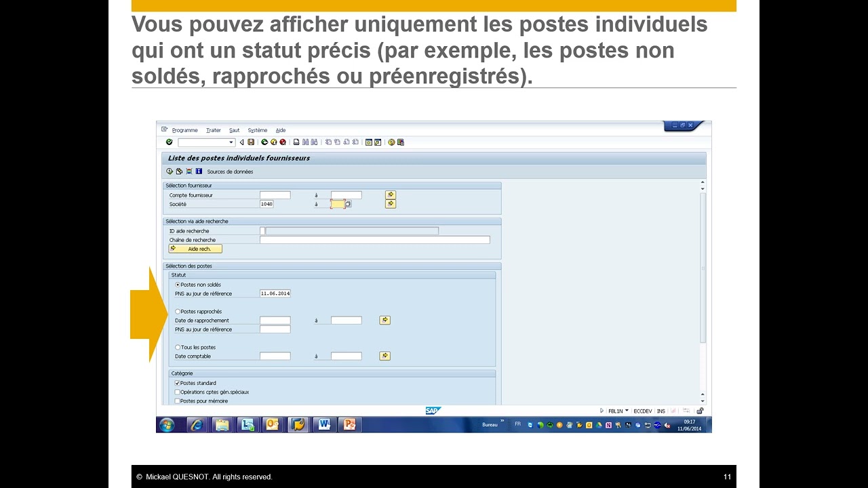Expand the Bureau toolbar chevron in taskbar
Viewport: 868px width, 488px height.
click(502, 420)
